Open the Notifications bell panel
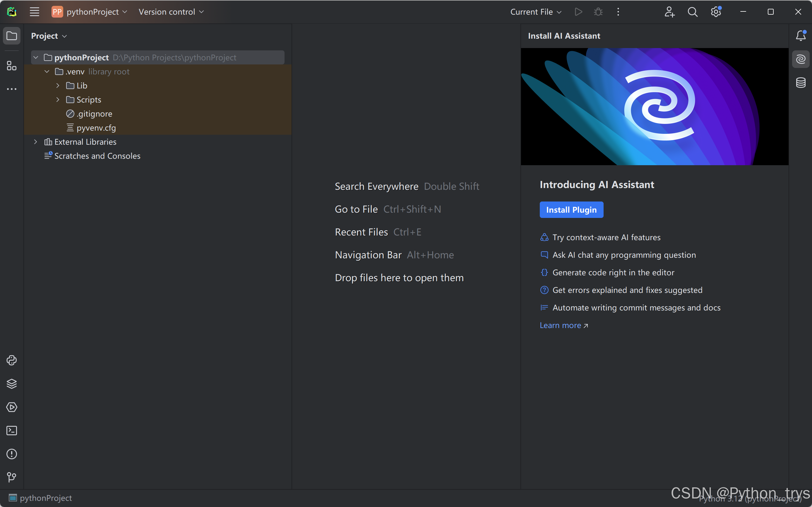 801,35
